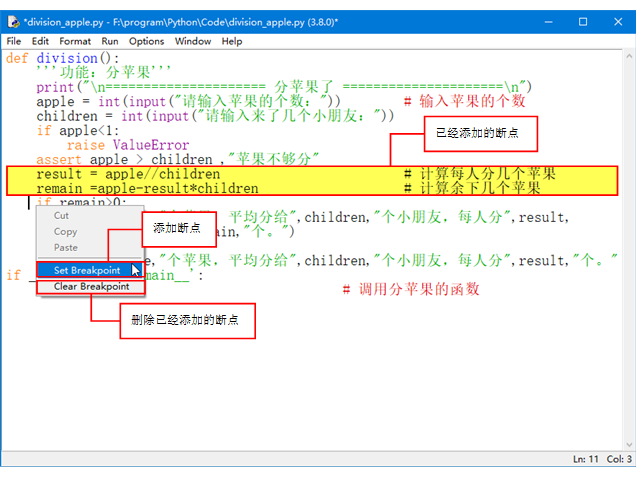Maximize the IDLE editor window
Viewport: 636px width, 478px height.
(x=583, y=22)
